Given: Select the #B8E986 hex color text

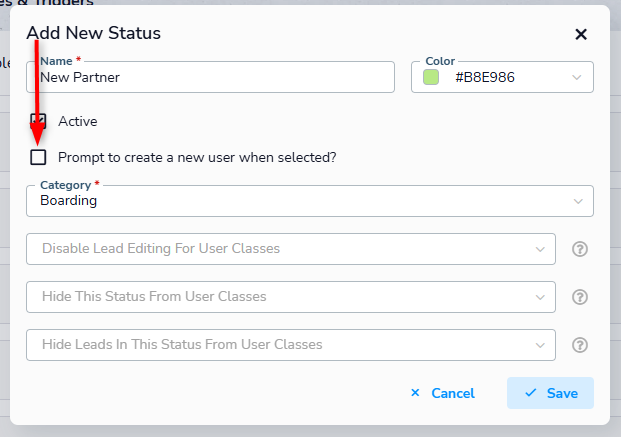Looking at the screenshot, I should (x=485, y=77).
